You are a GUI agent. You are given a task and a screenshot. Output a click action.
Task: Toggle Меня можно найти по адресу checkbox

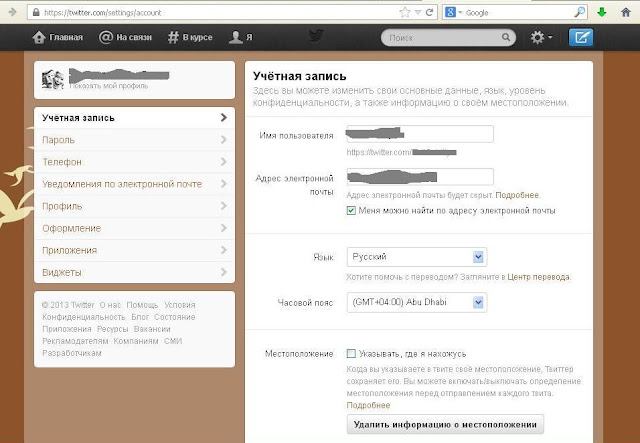click(x=351, y=211)
